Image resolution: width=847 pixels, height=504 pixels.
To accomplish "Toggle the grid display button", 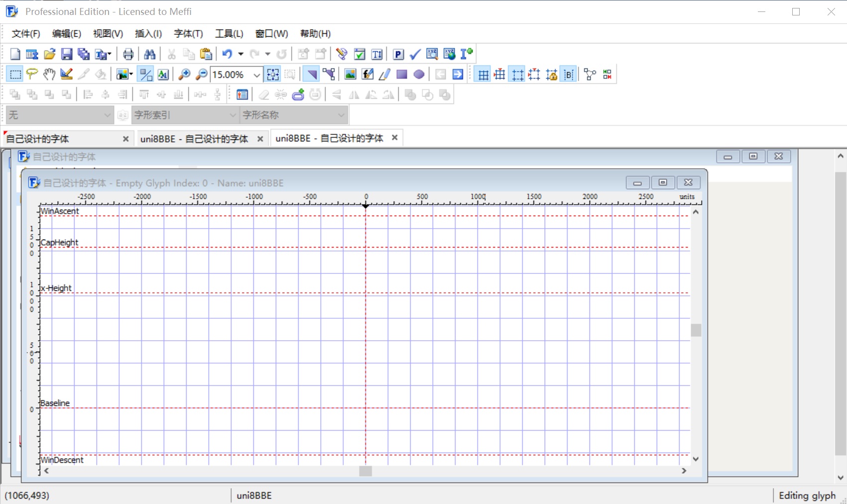I will pyautogui.click(x=483, y=74).
